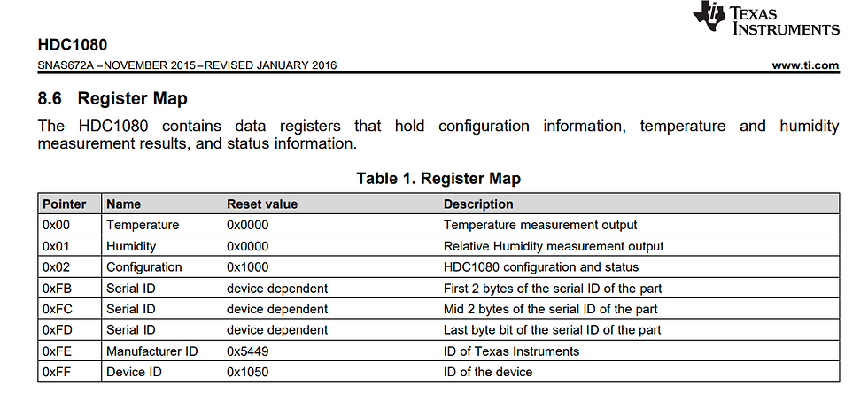This screenshot has height=393, width=868.
Task: Click HDC1080 configuration and status description
Action: coord(541,266)
